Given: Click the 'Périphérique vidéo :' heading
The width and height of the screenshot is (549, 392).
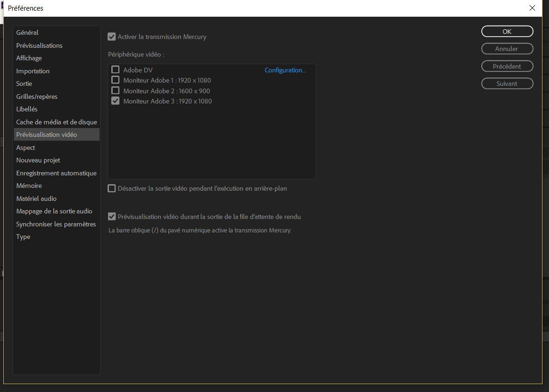Looking at the screenshot, I should point(136,54).
